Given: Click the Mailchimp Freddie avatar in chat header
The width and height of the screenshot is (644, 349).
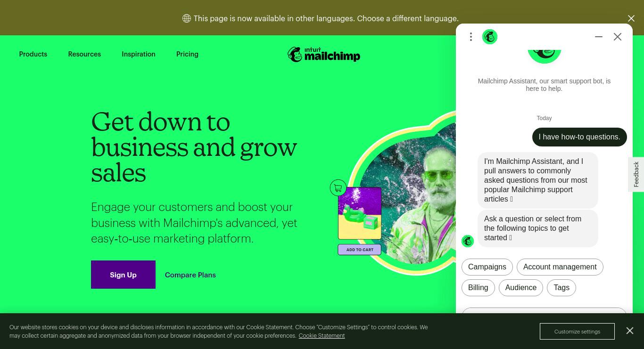Looking at the screenshot, I should (490, 37).
